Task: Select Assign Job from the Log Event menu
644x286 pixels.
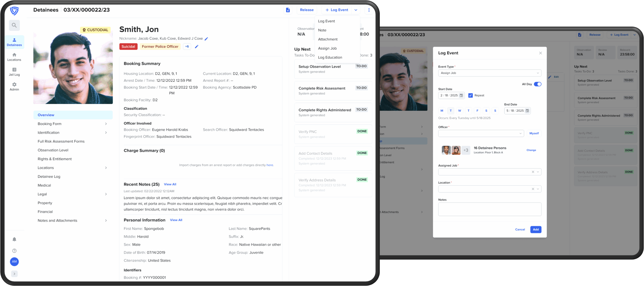Action: [327, 49]
